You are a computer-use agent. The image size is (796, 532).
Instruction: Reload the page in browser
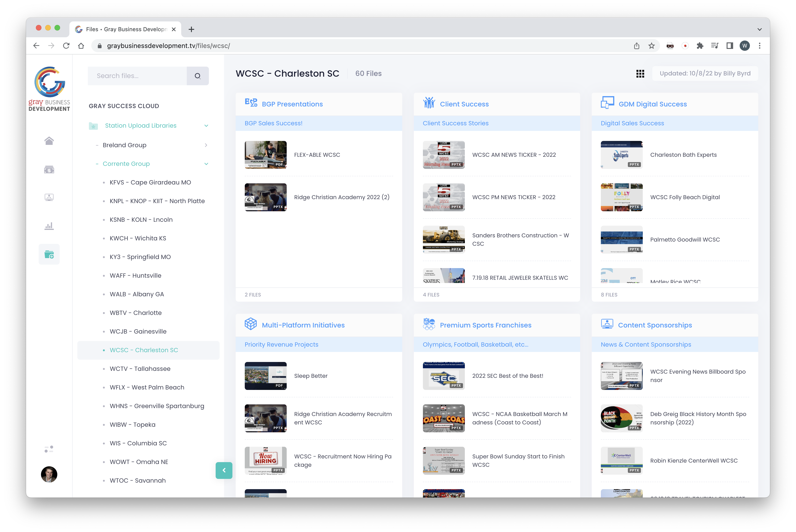(x=66, y=46)
